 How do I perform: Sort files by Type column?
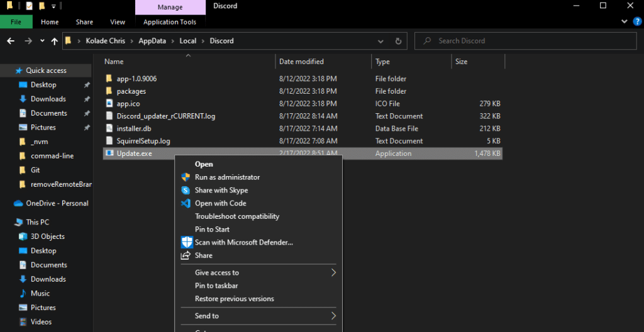click(382, 62)
